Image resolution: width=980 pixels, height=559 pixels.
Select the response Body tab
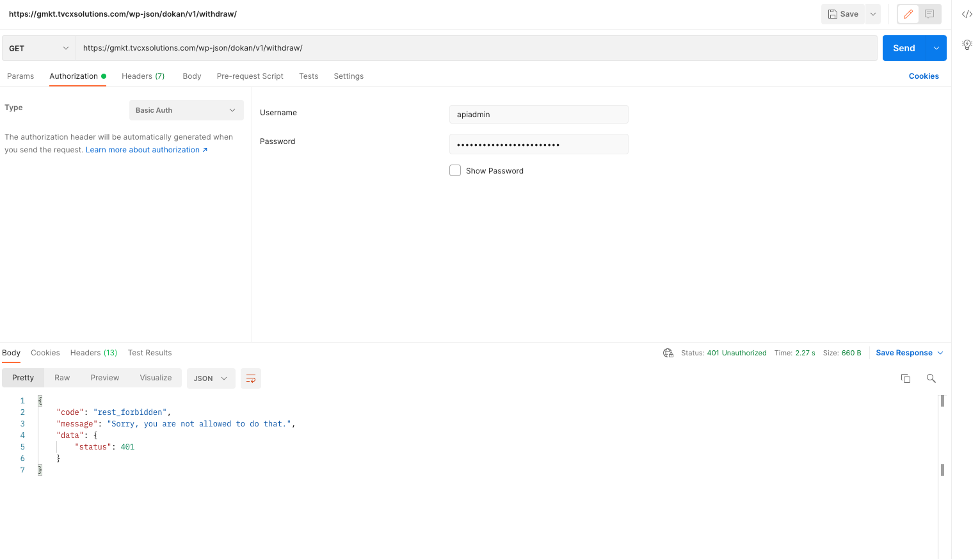point(12,353)
